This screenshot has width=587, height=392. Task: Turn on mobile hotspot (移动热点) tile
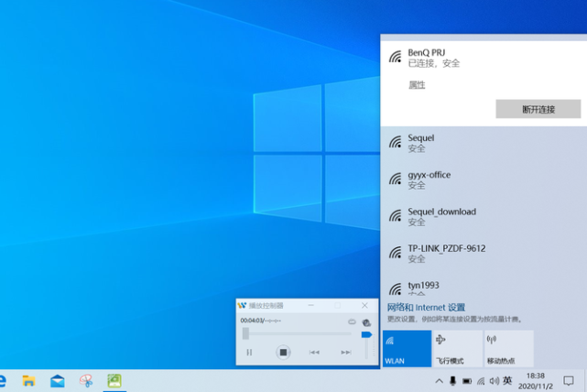[508, 349]
